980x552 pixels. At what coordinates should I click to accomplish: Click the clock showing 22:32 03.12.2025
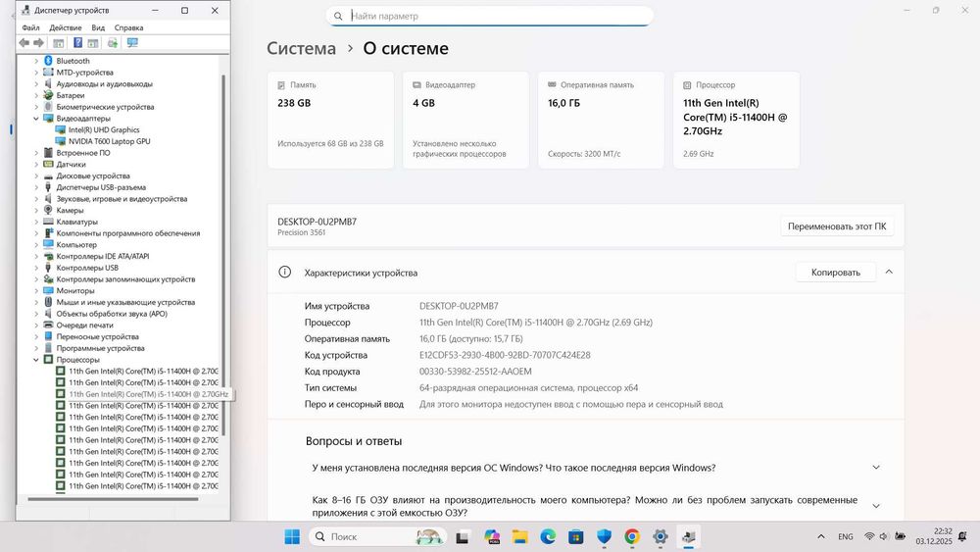934,536
